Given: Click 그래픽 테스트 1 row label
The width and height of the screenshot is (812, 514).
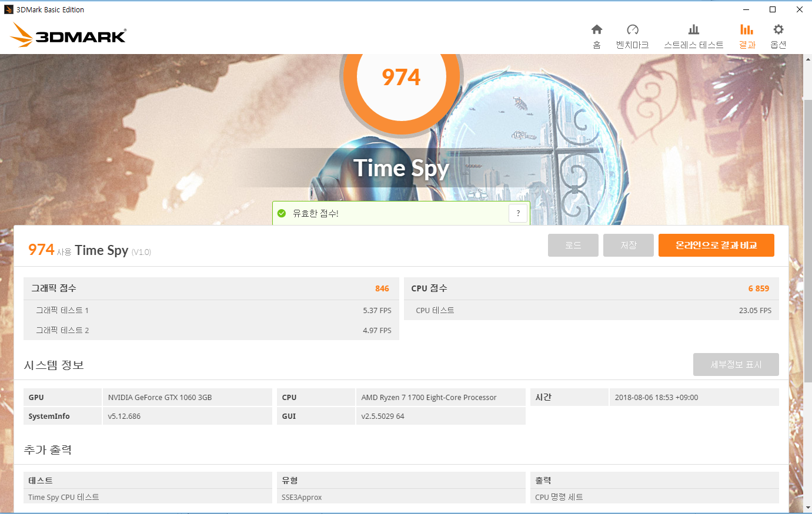Looking at the screenshot, I should (62, 310).
